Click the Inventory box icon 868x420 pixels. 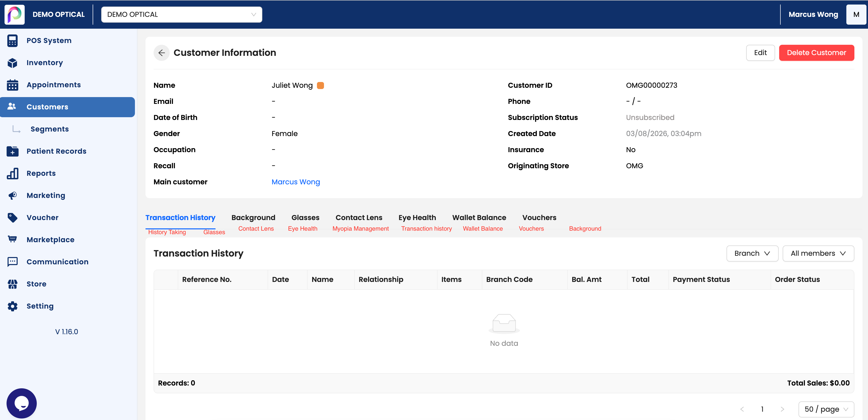pyautogui.click(x=13, y=63)
